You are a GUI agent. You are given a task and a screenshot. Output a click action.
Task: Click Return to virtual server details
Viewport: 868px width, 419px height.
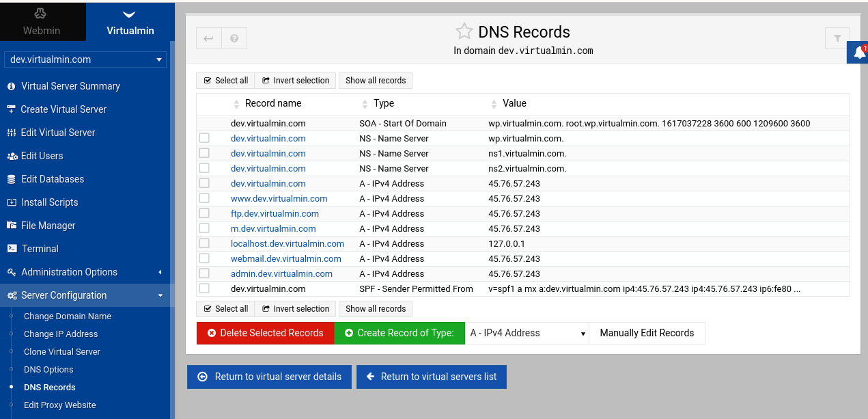pos(270,377)
